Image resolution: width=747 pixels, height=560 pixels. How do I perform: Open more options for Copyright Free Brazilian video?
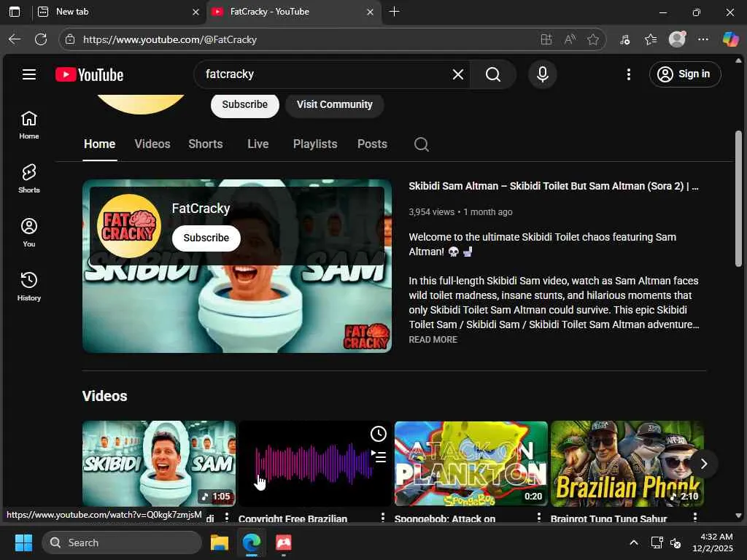[x=382, y=517]
